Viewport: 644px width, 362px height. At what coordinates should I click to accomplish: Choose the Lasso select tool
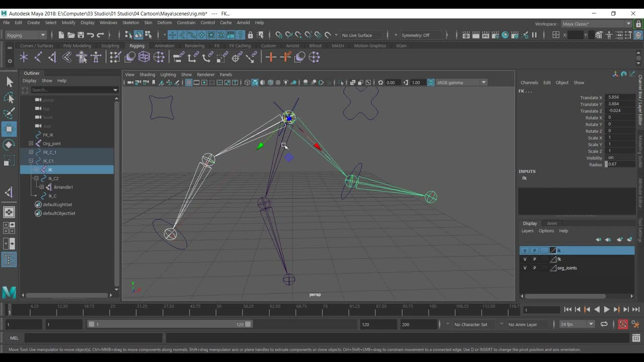(9, 98)
